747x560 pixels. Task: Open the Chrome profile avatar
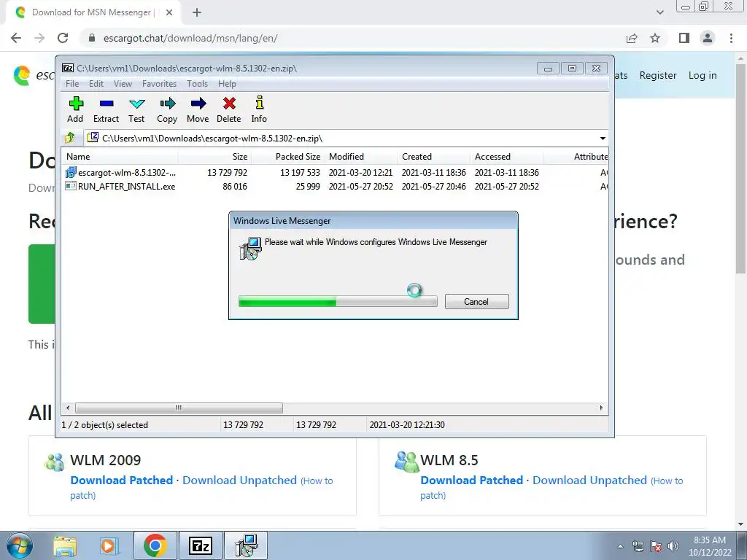pos(708,38)
